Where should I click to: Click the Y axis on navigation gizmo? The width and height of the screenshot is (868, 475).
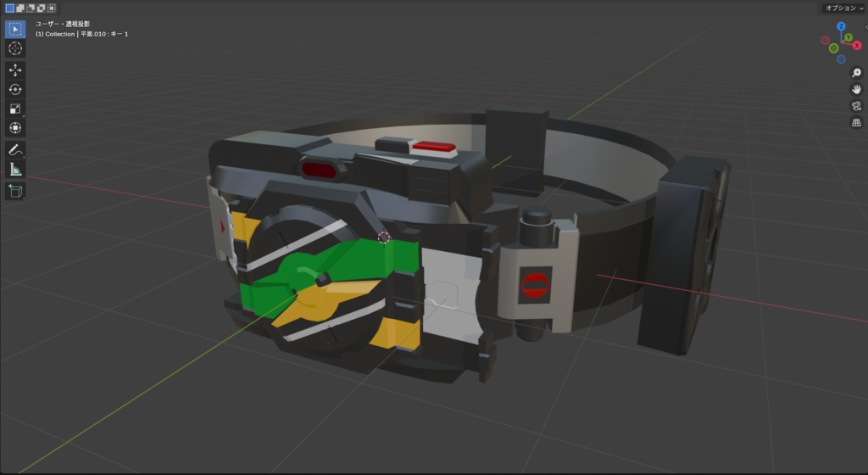click(x=848, y=37)
